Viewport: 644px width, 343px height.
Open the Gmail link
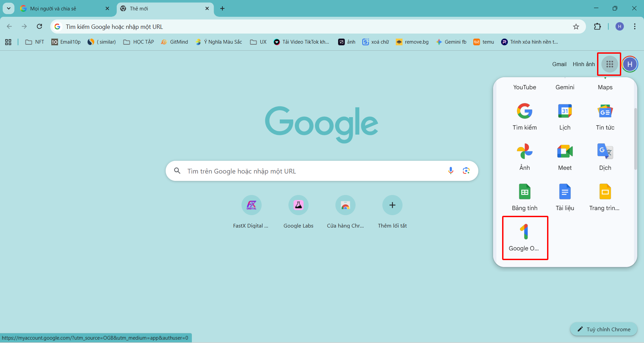[559, 64]
